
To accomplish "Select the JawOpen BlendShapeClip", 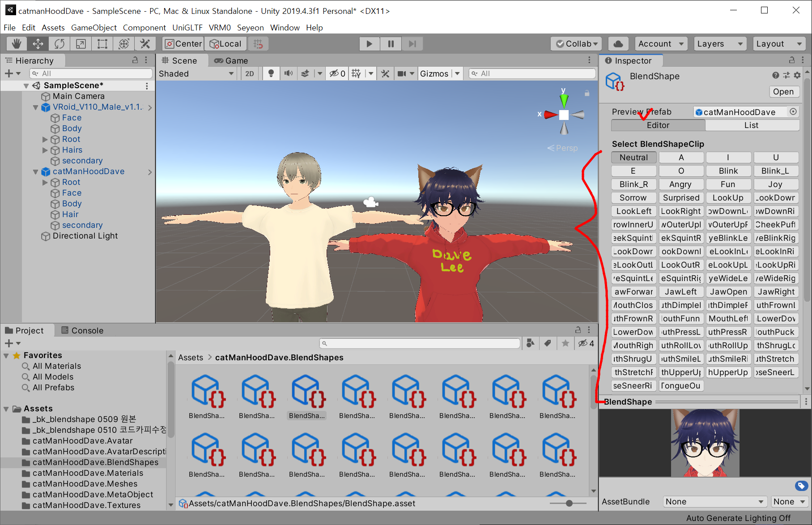I will (x=728, y=292).
